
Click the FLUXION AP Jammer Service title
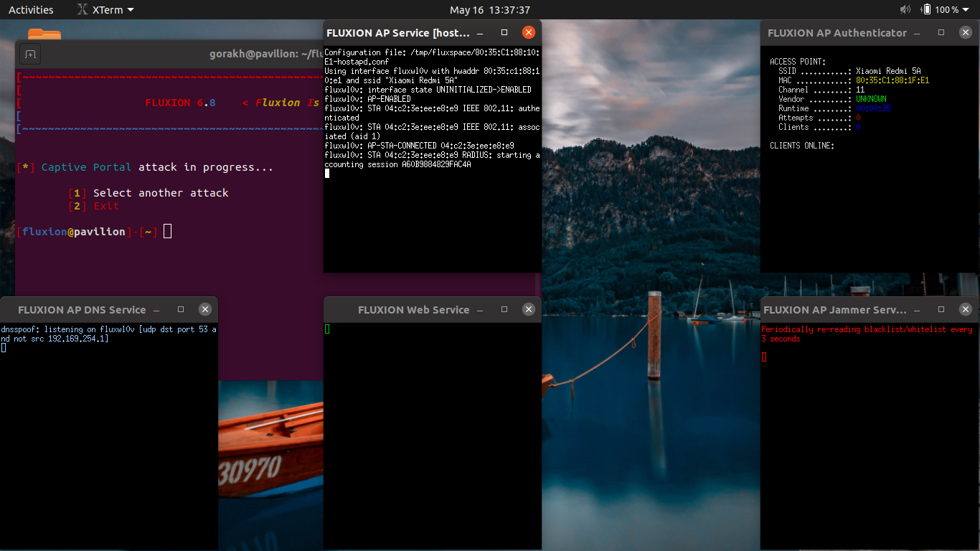(x=835, y=310)
